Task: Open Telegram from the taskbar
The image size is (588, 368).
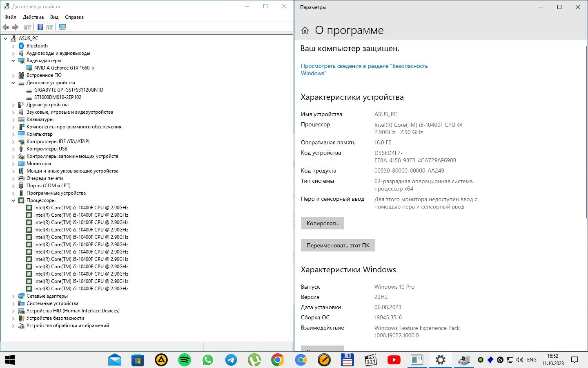Action: (231, 360)
